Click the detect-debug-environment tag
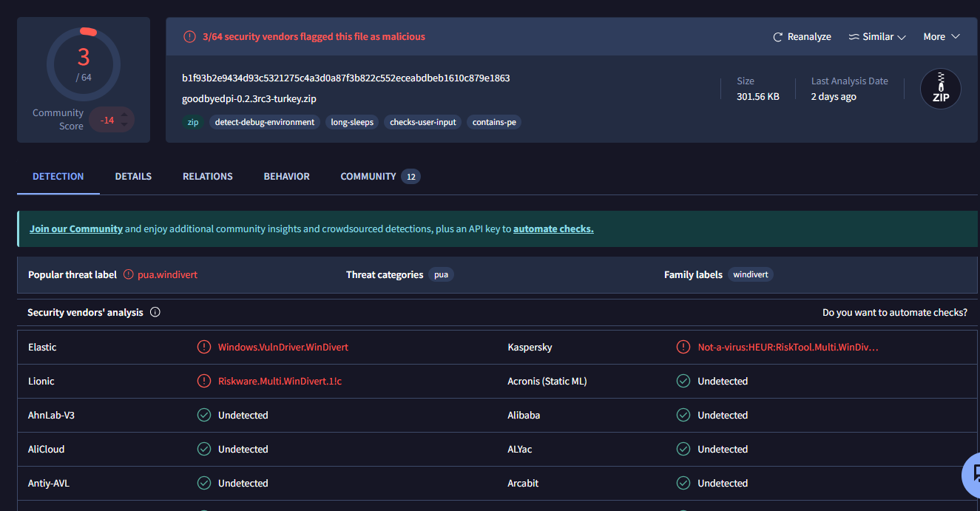 point(265,122)
